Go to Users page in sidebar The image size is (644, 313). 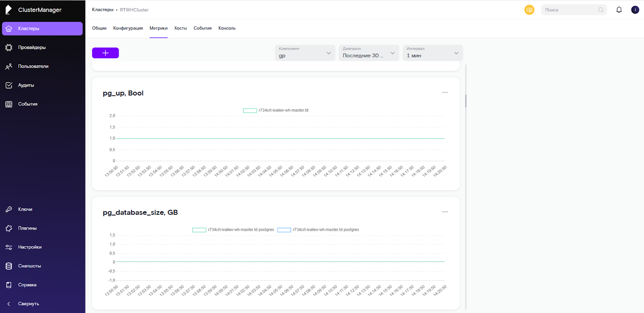(x=33, y=66)
